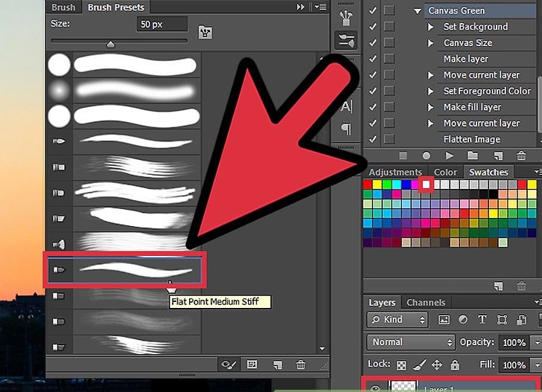The width and height of the screenshot is (542, 392).
Task: Open the Adjustments tab
Action: pyautogui.click(x=395, y=172)
